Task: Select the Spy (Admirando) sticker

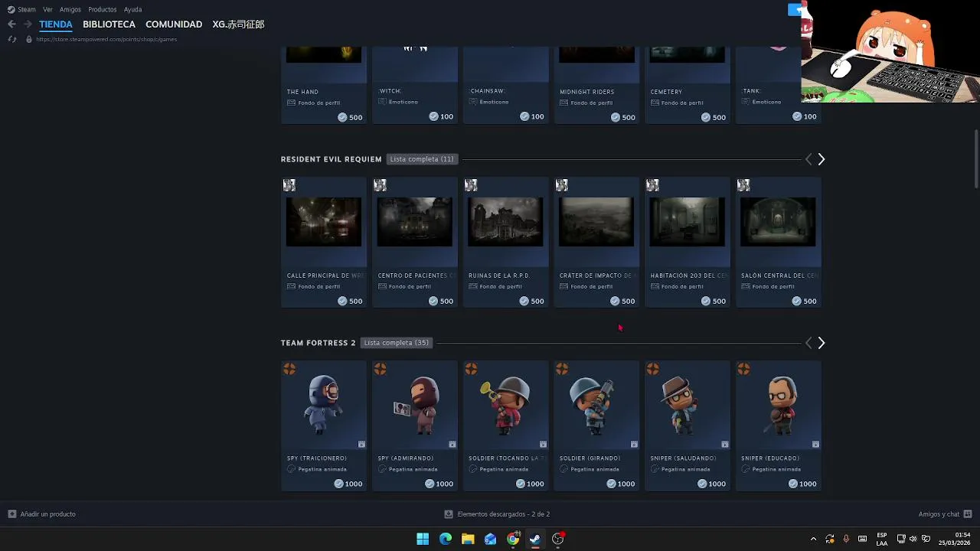Action: (x=414, y=406)
